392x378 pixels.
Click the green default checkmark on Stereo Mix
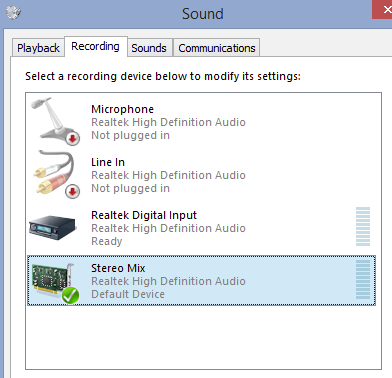click(x=70, y=296)
